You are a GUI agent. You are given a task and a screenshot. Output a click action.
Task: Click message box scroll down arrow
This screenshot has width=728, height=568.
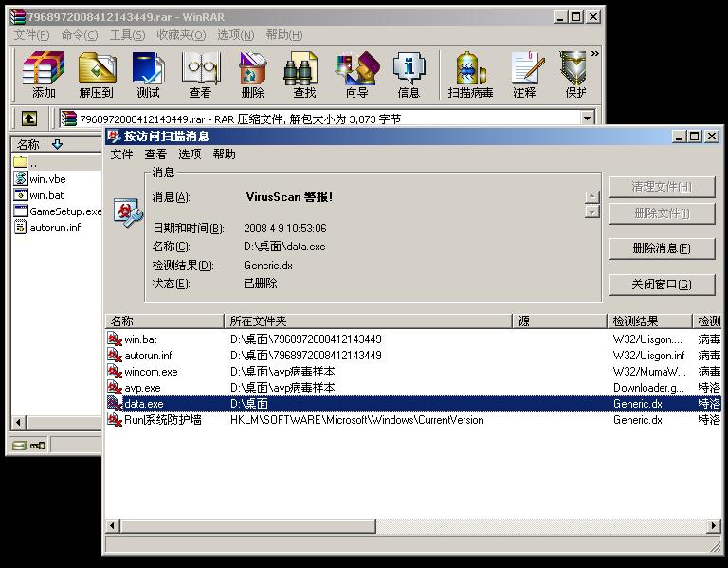[x=591, y=212]
